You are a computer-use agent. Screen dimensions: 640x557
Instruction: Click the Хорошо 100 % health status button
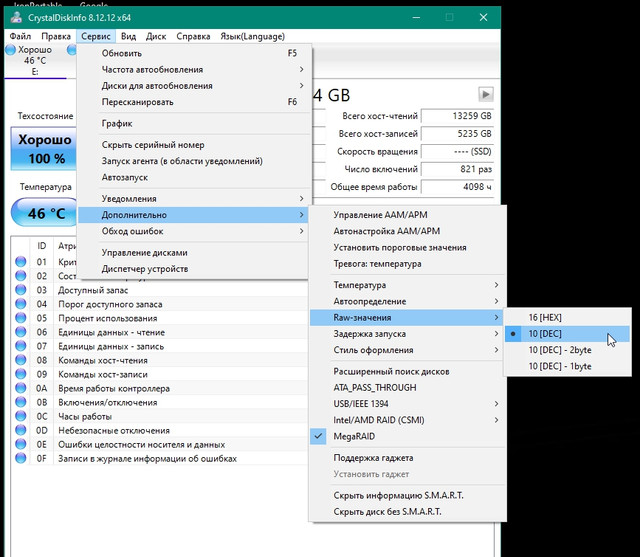pos(44,149)
